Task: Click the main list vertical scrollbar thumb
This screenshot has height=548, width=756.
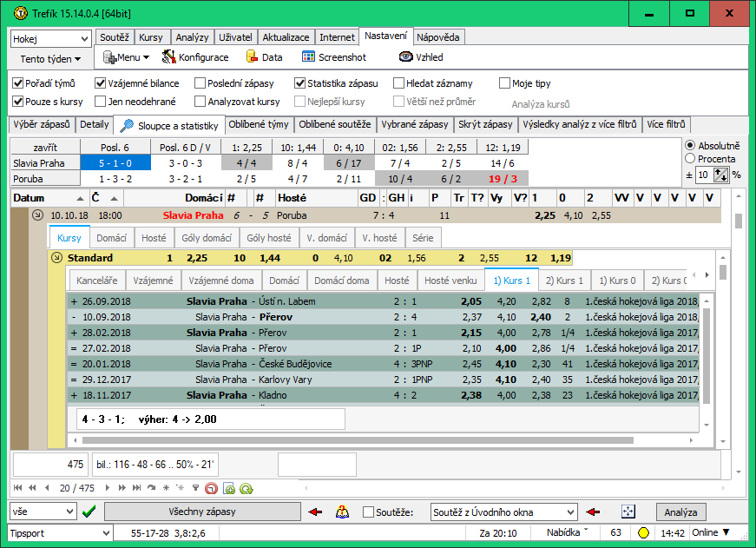Action: 738,221
